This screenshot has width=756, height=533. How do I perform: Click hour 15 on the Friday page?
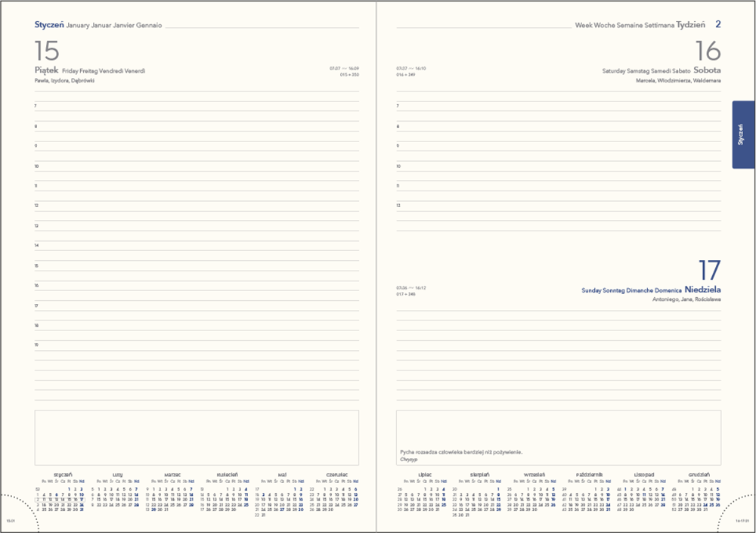(36, 266)
